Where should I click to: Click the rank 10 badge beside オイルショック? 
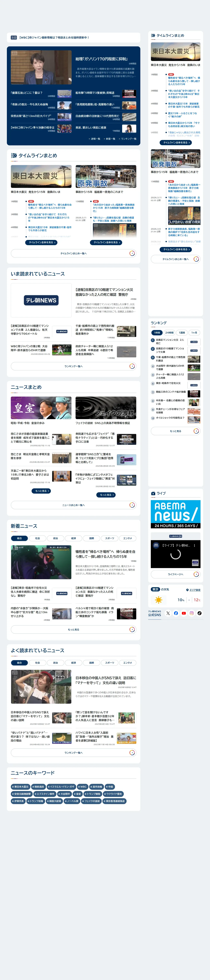point(153,418)
